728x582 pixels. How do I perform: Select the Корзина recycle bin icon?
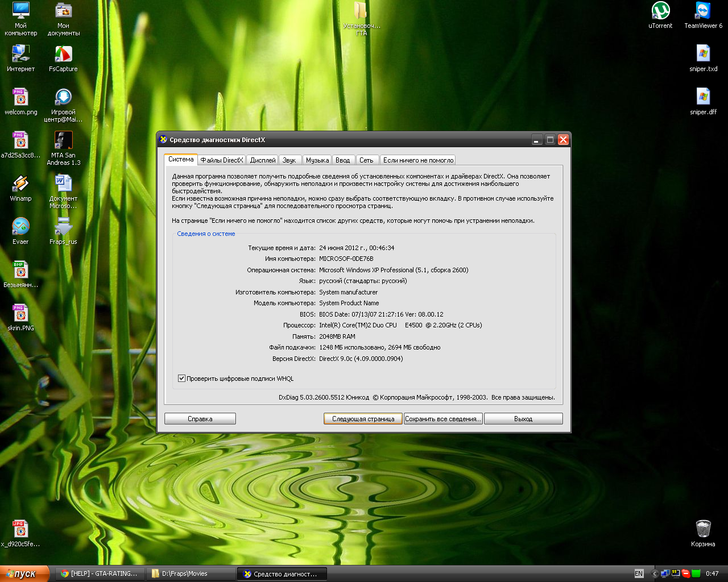(703, 534)
